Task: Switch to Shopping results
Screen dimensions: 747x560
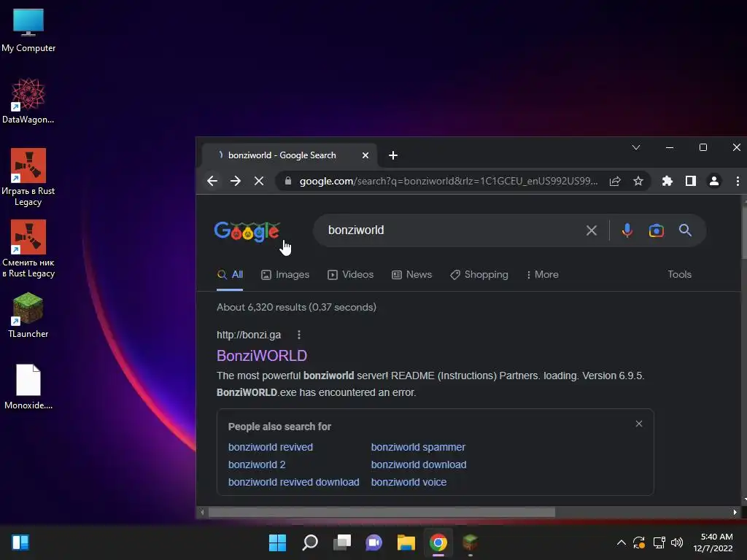Action: click(479, 275)
